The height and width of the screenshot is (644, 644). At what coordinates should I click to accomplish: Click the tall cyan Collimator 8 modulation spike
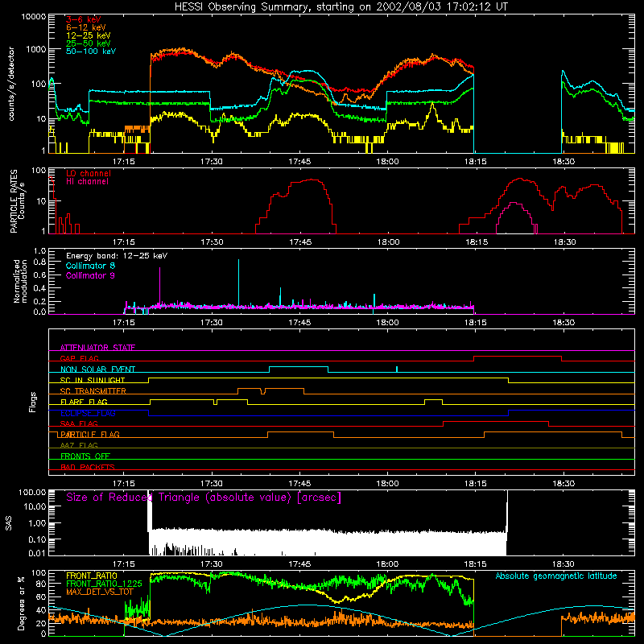[238, 283]
